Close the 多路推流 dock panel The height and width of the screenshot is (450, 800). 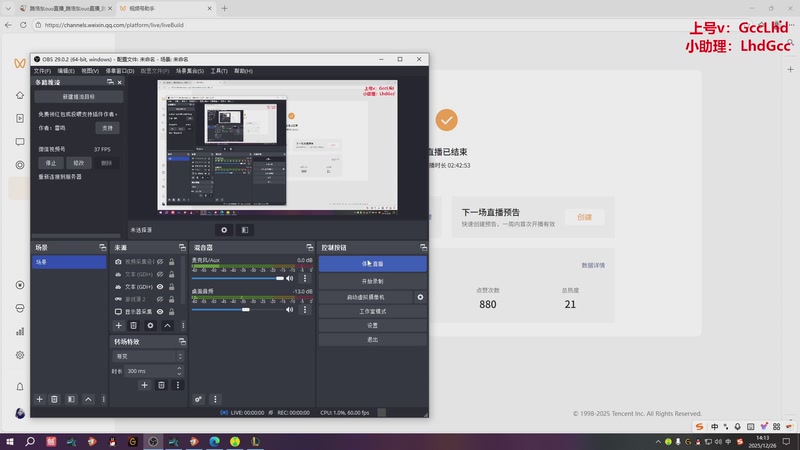119,82
